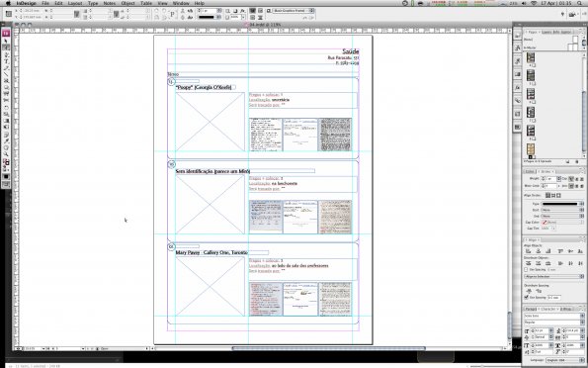
Task: Open the Table menu
Action: 146,3
